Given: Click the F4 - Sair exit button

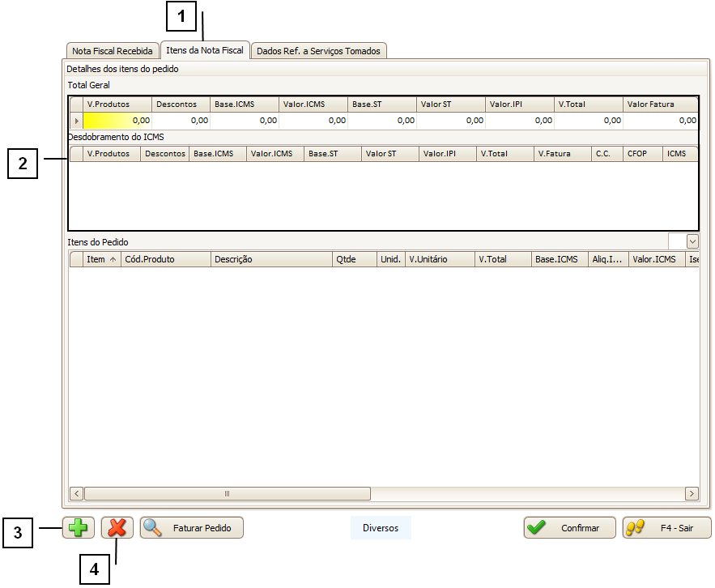Looking at the screenshot, I should click(666, 528).
